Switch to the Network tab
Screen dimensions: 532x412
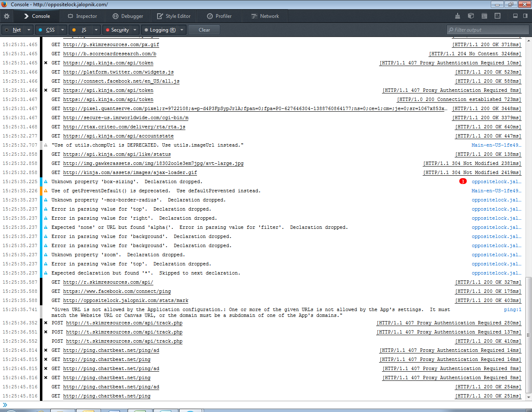pyautogui.click(x=265, y=16)
